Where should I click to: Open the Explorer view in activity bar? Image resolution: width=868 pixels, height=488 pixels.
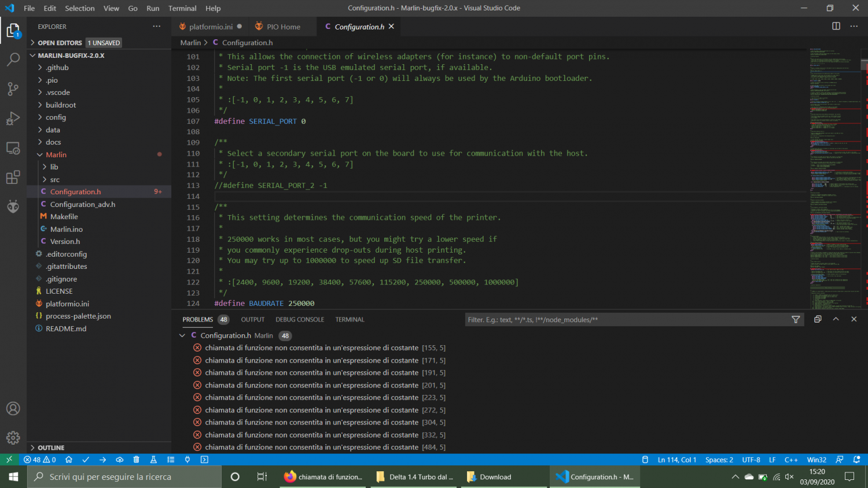coord(13,30)
